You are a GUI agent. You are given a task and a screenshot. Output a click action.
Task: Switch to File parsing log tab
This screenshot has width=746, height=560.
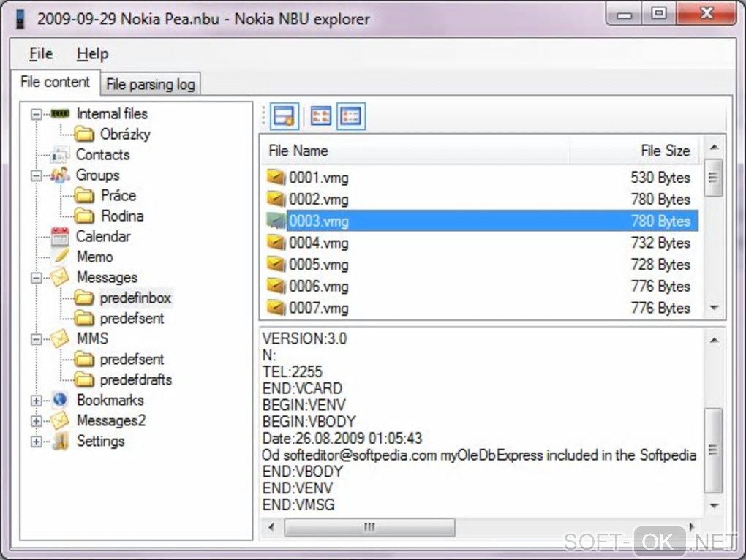[151, 85]
